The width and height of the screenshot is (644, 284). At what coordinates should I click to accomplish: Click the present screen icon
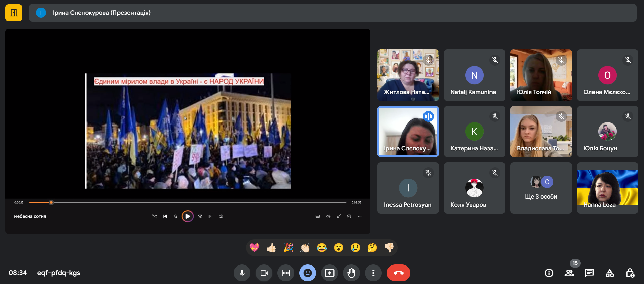click(x=330, y=273)
